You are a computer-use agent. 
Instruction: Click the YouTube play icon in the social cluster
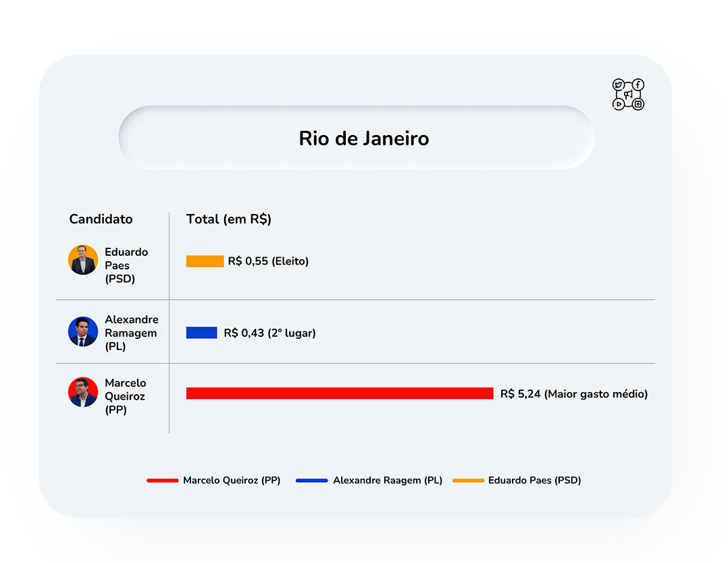point(619,105)
